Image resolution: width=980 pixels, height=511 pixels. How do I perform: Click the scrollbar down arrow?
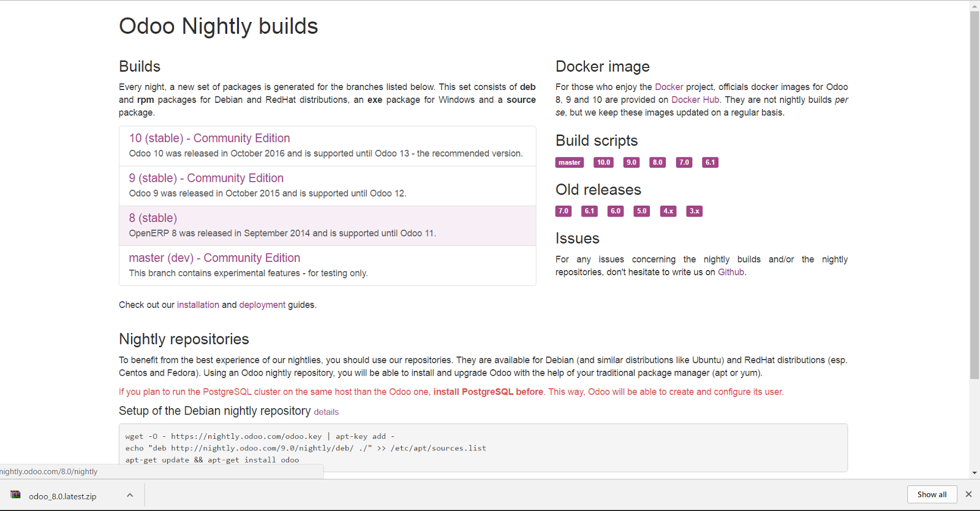(974, 473)
